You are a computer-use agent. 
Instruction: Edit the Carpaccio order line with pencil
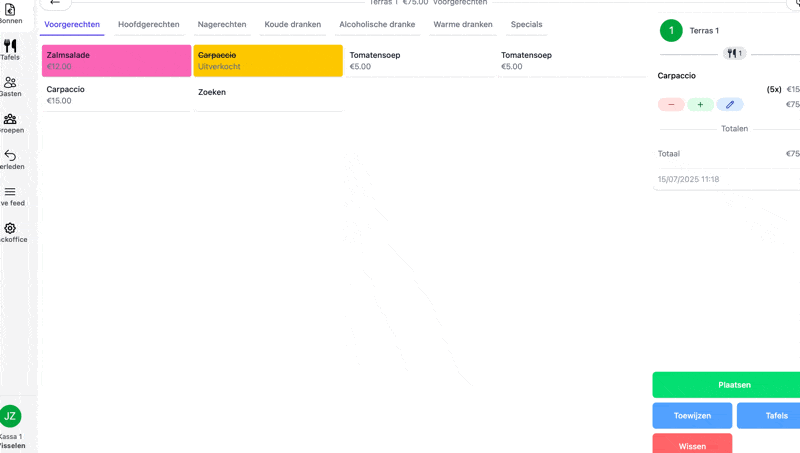click(730, 105)
